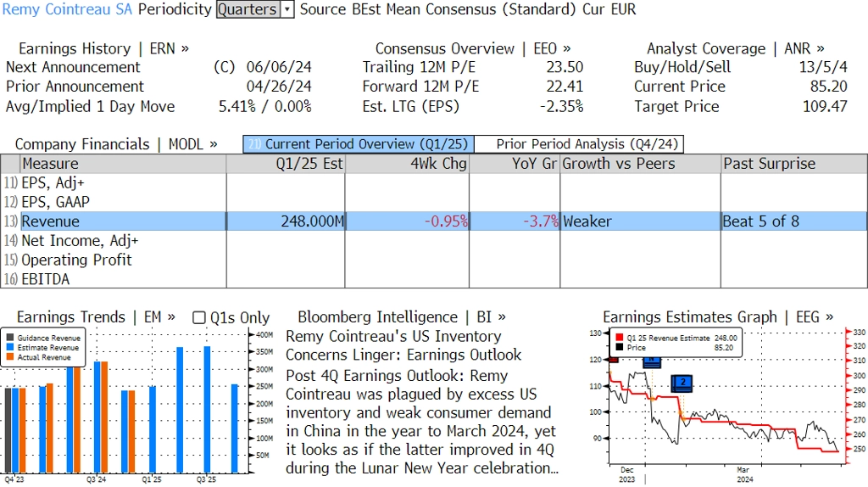Open Consensus Overview EEO section
Image resolution: width=868 pixels, height=487 pixels.
tap(473, 48)
